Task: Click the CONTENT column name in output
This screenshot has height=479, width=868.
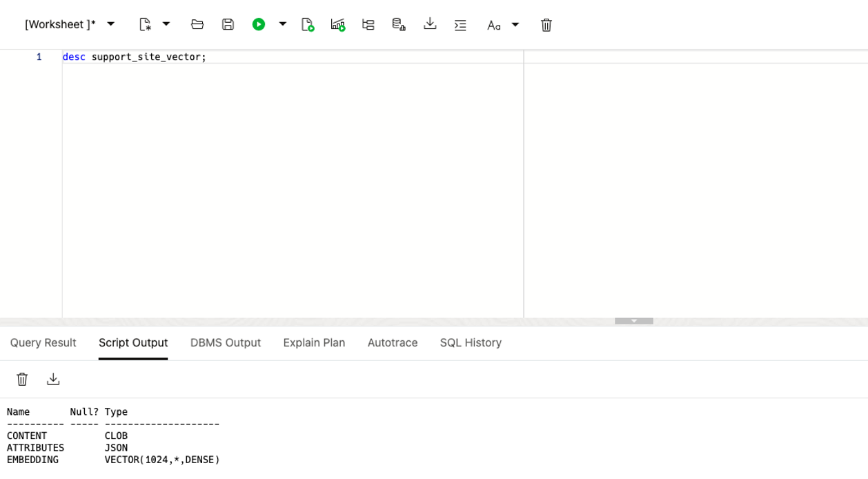Action: [x=27, y=436]
